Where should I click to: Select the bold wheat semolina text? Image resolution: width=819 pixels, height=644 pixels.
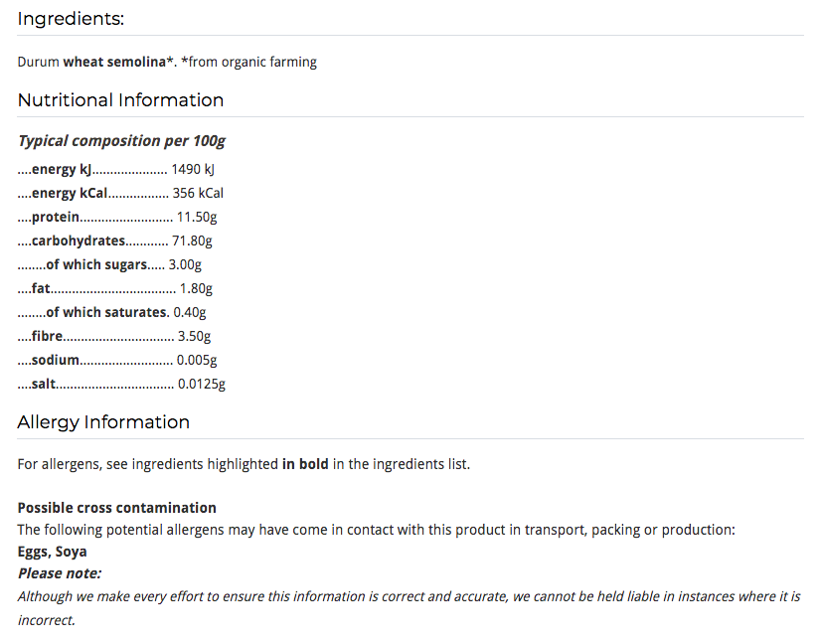pos(114,62)
